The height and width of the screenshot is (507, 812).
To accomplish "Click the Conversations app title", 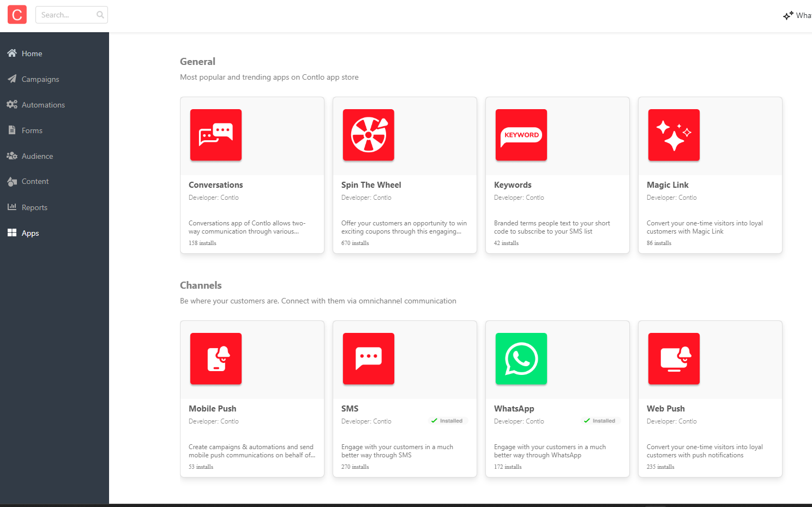I will click(x=216, y=185).
